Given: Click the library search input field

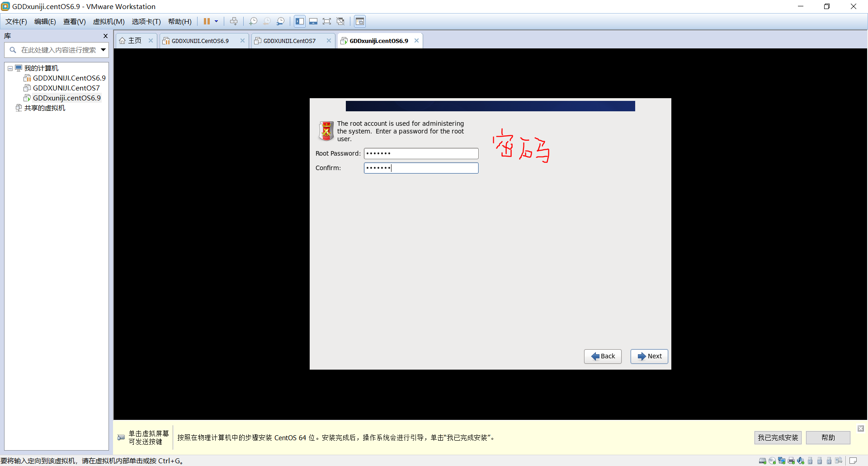Looking at the screenshot, I should pos(57,50).
